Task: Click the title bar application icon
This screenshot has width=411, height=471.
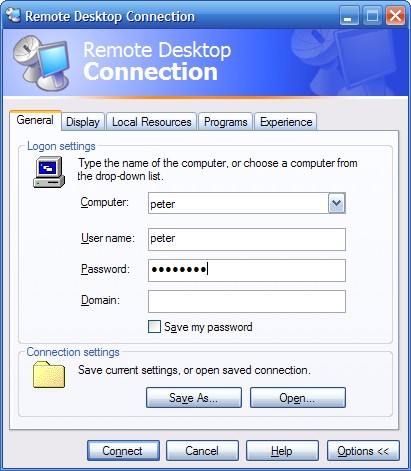Action: pyautogui.click(x=13, y=15)
